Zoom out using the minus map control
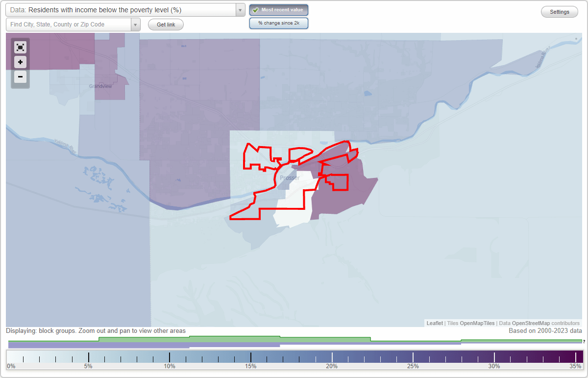Screen dimensions: 588x378 point(20,77)
